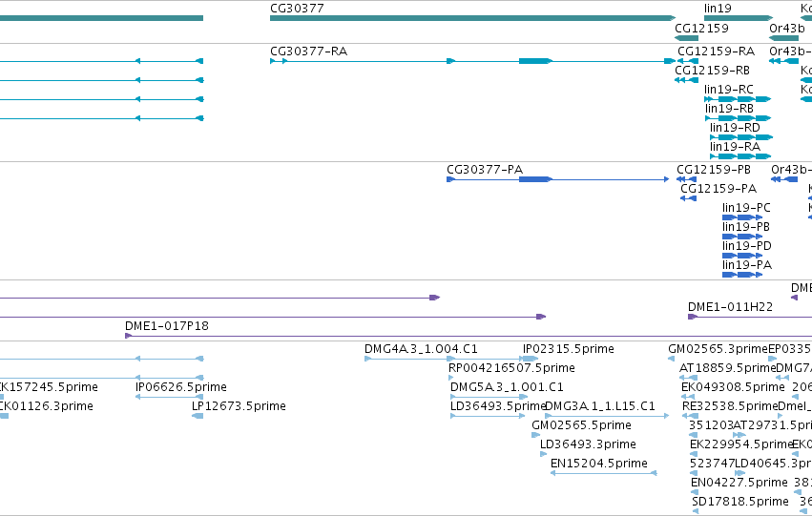Click the GM02565.3prime EST label
The height and width of the screenshot is (516, 812).
[718, 349]
